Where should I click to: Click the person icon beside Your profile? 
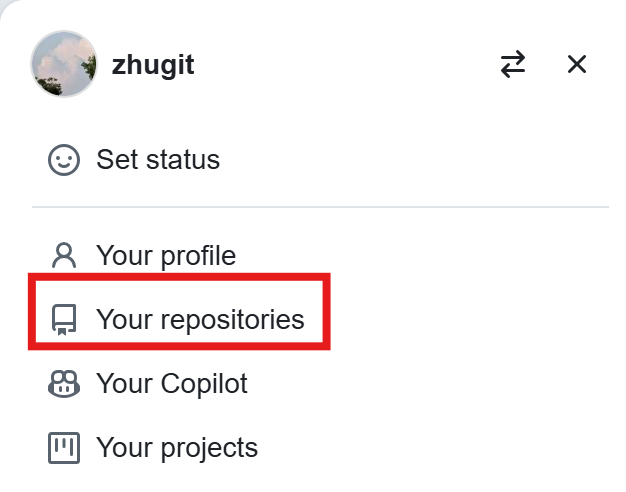click(64, 255)
